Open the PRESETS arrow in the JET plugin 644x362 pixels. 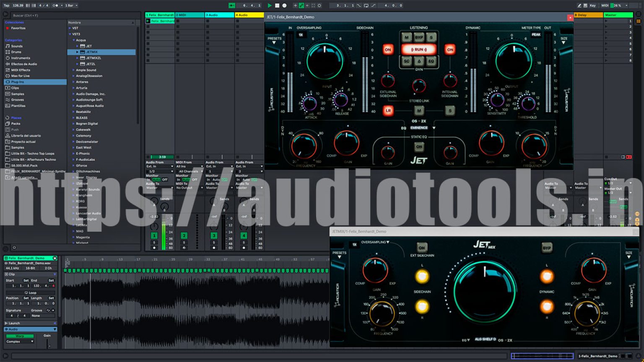(x=274, y=43)
